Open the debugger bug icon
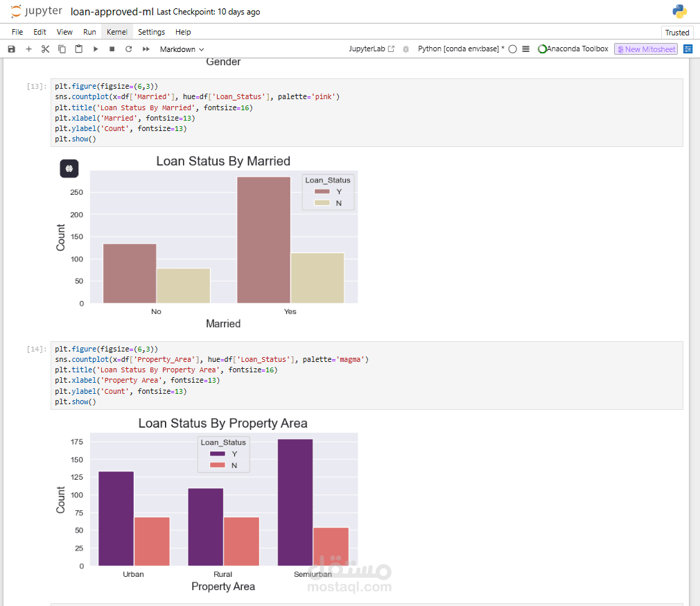Image resolution: width=700 pixels, height=606 pixels. pos(405,49)
